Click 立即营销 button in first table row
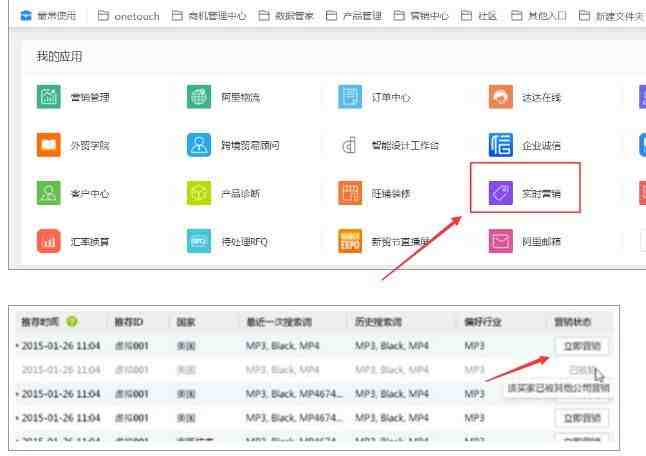The image size is (646, 456). [581, 346]
